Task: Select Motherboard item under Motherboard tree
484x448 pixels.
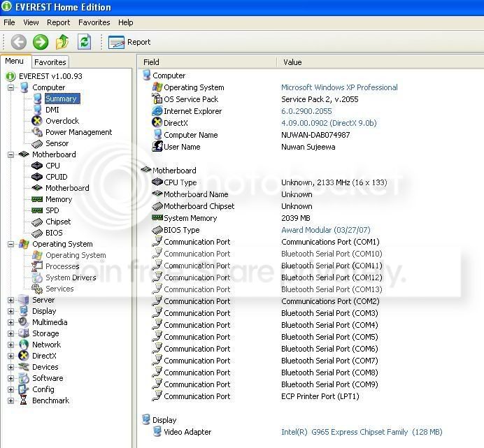Action: pyautogui.click(x=67, y=188)
